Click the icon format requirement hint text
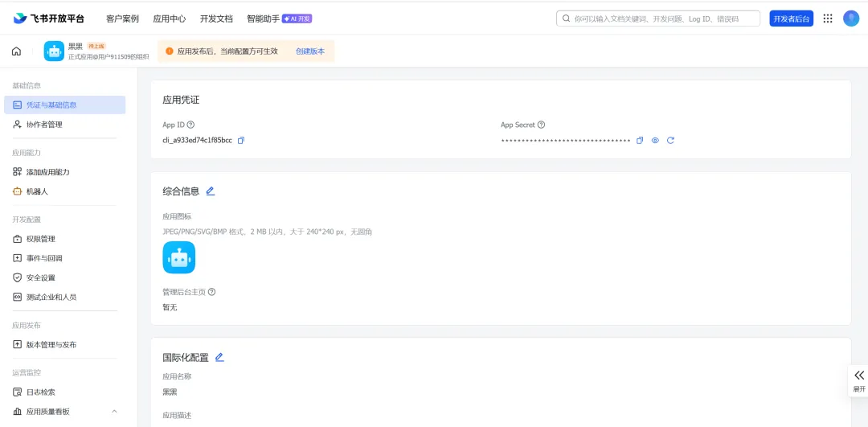The image size is (868, 427). pos(267,232)
